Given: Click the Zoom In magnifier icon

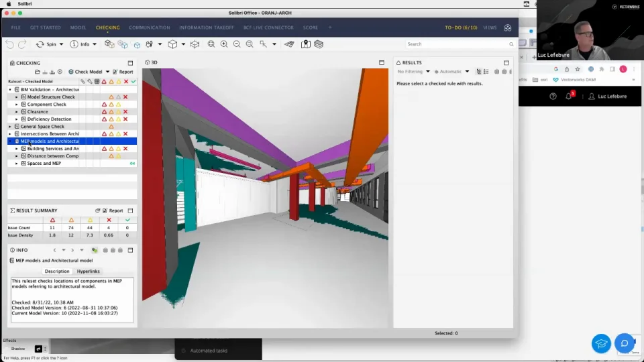Looking at the screenshot, I should [x=224, y=44].
